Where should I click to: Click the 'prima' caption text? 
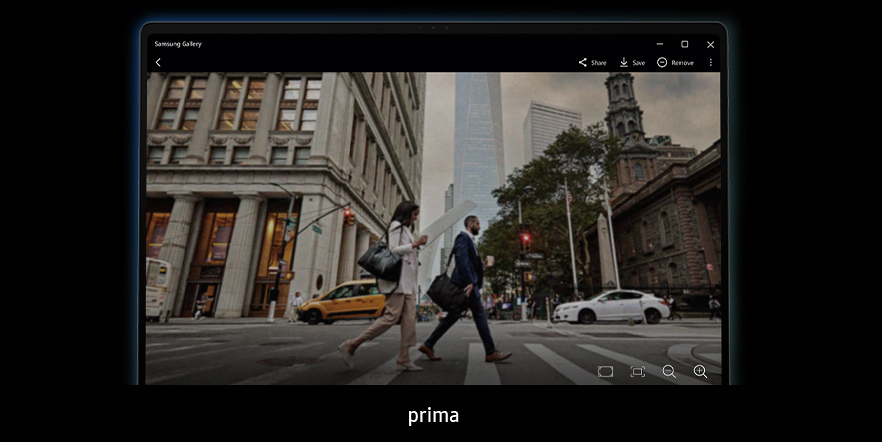[433, 416]
